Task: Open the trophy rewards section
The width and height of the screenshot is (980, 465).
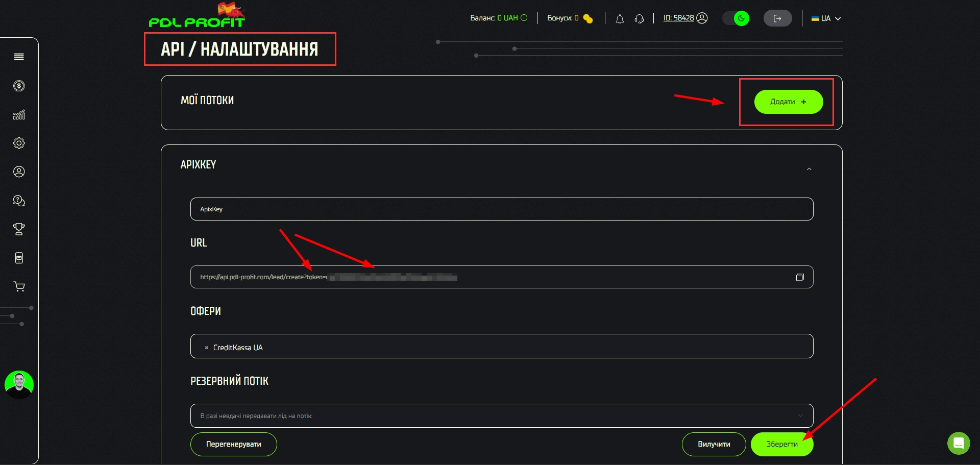Action: click(19, 229)
